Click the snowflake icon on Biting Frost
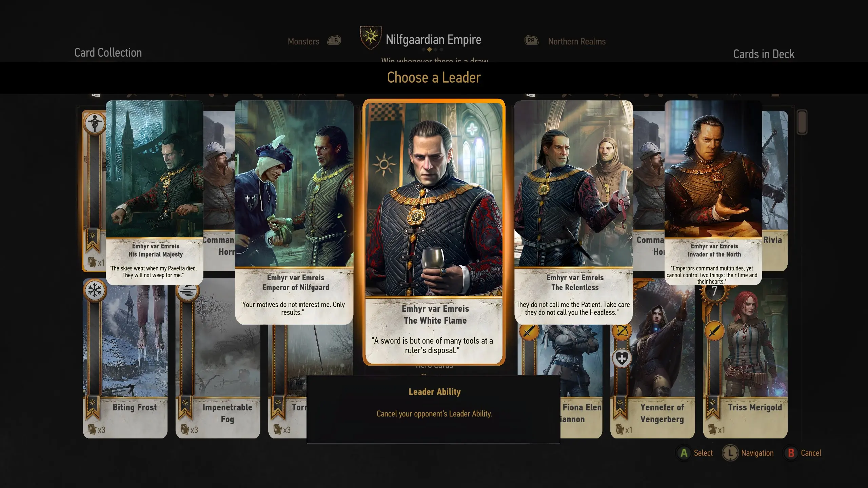This screenshot has width=868, height=488. click(x=95, y=290)
